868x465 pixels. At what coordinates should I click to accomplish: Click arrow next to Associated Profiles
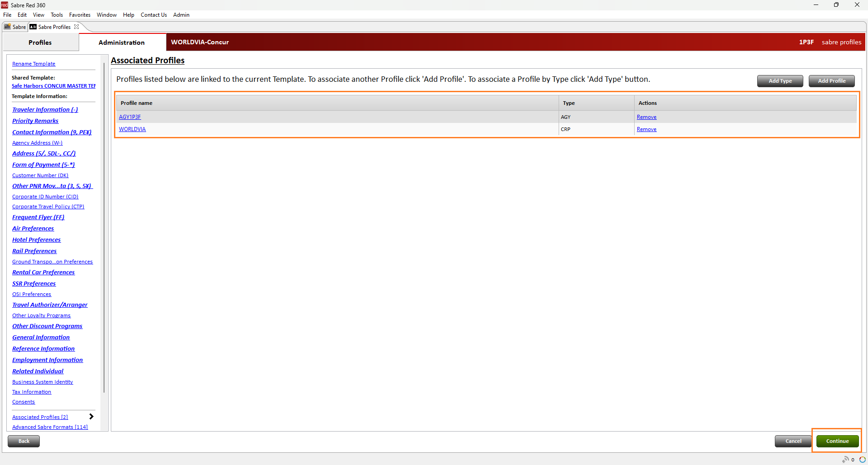click(91, 417)
